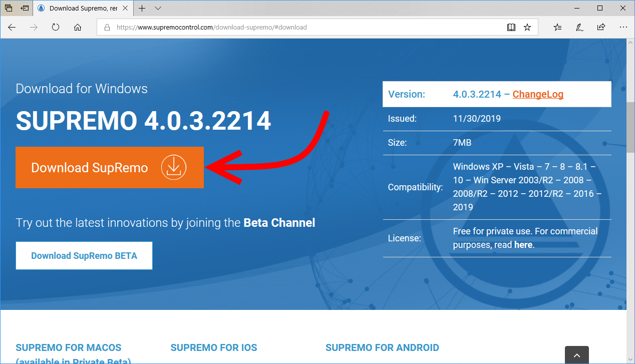Click the Set these tabs aside icon
The width and height of the screenshot is (635, 364).
pos(25,8)
